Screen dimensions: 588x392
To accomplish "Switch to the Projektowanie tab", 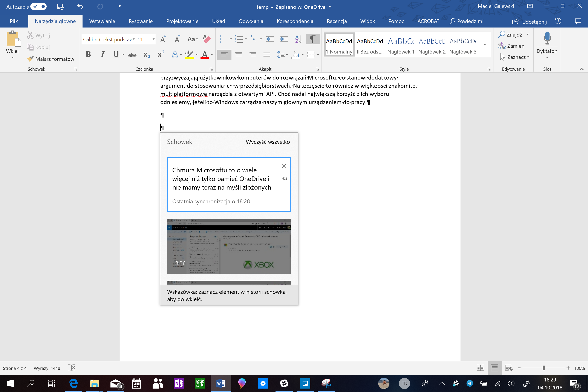I will [182, 21].
